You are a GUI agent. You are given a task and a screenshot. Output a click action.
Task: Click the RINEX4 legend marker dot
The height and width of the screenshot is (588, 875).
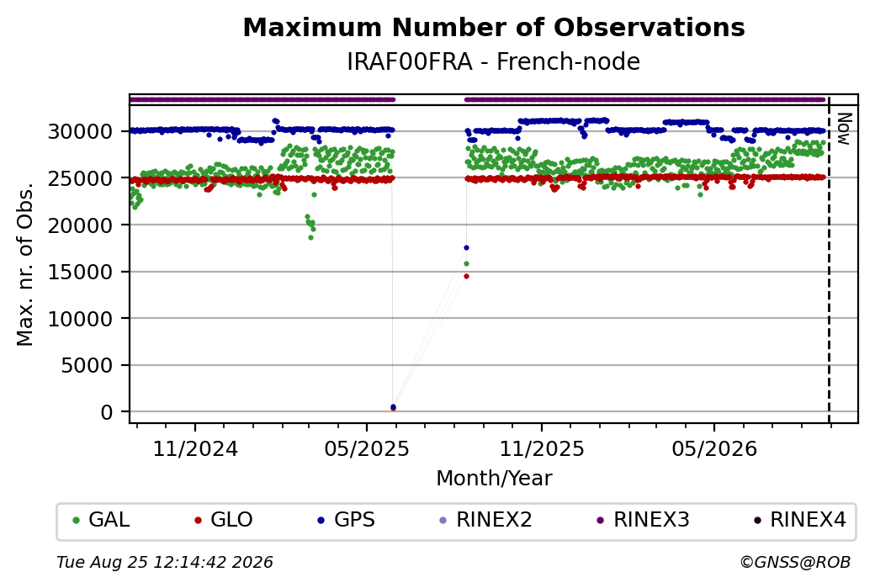[x=757, y=521]
